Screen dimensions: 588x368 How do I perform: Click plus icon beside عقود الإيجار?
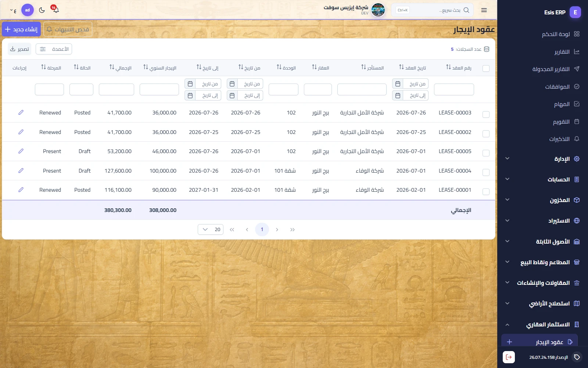point(509,342)
